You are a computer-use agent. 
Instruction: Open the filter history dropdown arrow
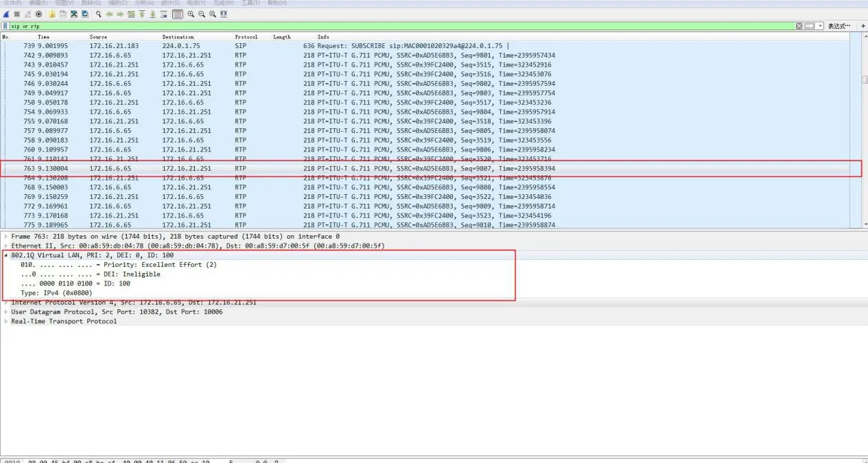[820, 25]
